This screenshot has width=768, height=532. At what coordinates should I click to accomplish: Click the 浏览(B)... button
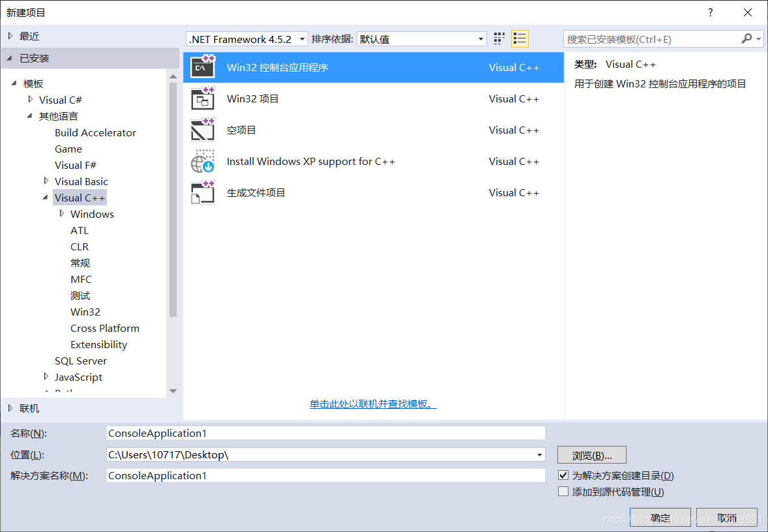pyautogui.click(x=592, y=455)
